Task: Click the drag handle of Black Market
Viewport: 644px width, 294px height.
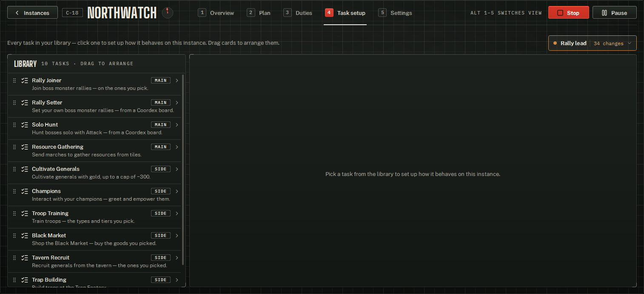Action: click(x=14, y=235)
